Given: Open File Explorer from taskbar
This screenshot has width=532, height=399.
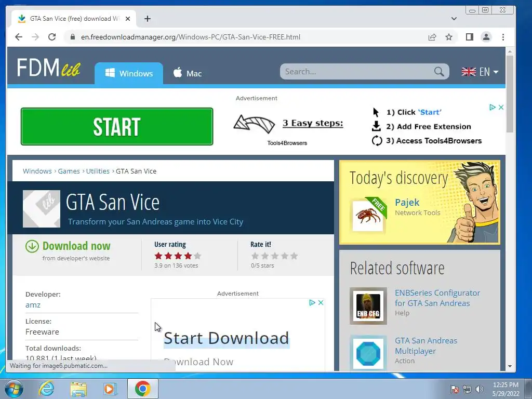Looking at the screenshot, I should [78, 389].
